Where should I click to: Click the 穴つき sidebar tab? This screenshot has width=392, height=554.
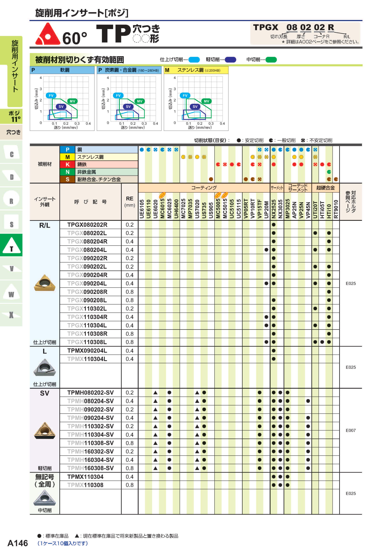[11, 132]
